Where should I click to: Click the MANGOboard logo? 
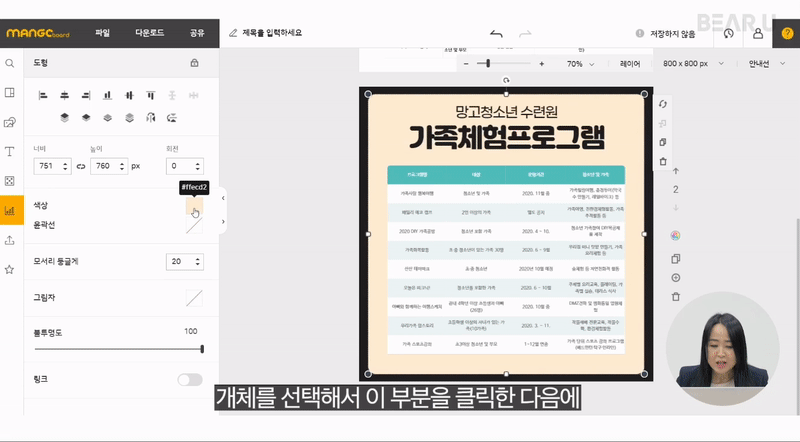pyautogui.click(x=38, y=34)
